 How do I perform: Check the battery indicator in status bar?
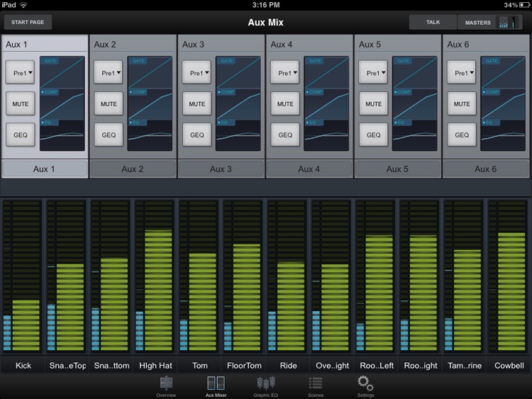pyautogui.click(x=524, y=5)
